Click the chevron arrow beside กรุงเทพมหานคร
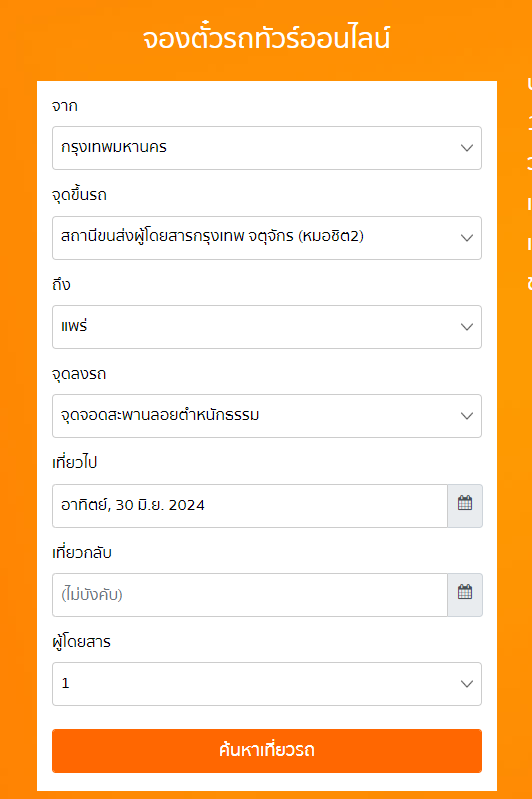 point(467,148)
